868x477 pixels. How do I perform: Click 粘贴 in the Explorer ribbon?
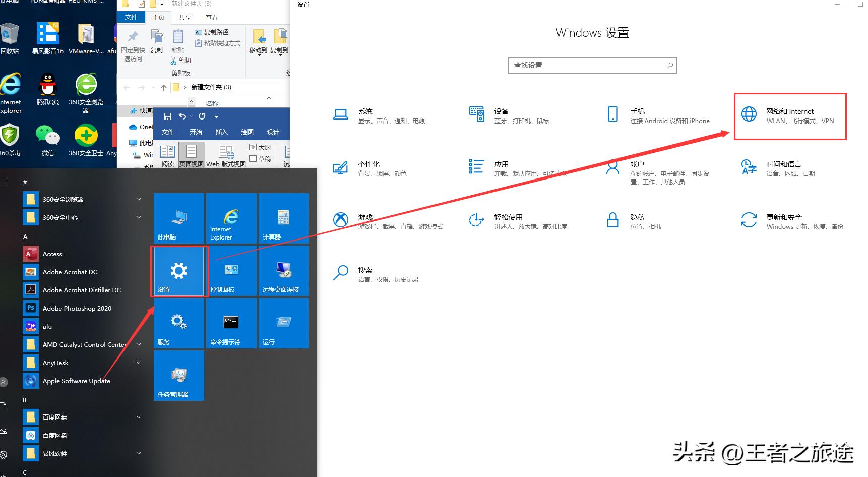(178, 40)
